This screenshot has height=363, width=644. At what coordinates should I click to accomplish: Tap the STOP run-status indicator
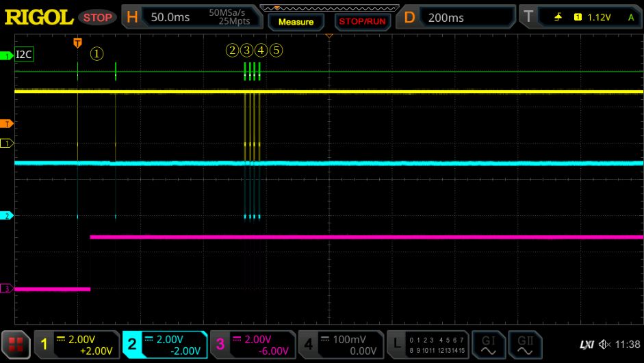[98, 18]
